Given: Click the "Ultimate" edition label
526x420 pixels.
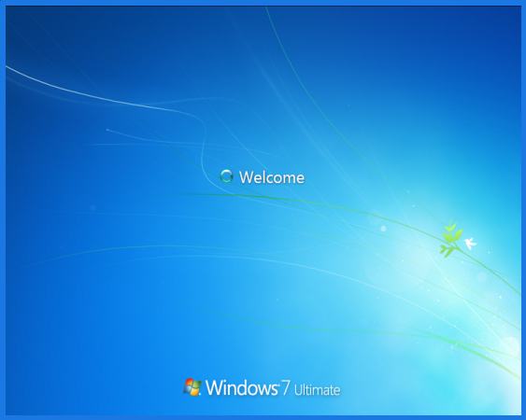Looking at the screenshot, I should (317, 390).
